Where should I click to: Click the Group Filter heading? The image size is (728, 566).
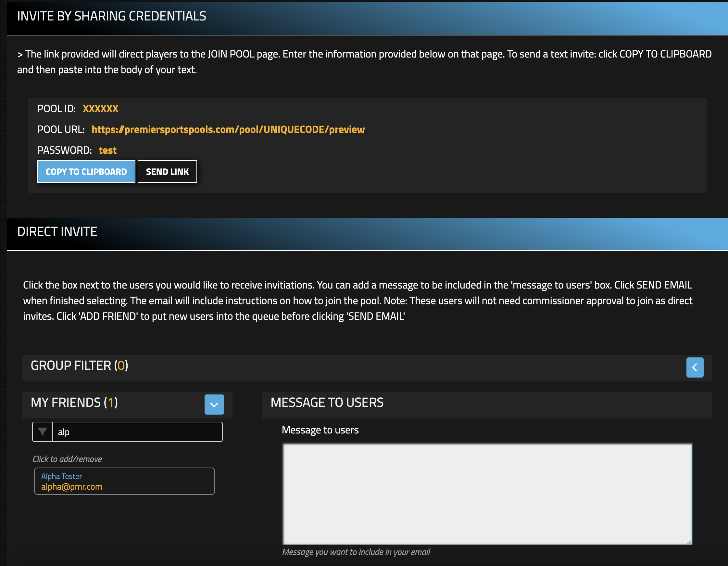point(79,366)
